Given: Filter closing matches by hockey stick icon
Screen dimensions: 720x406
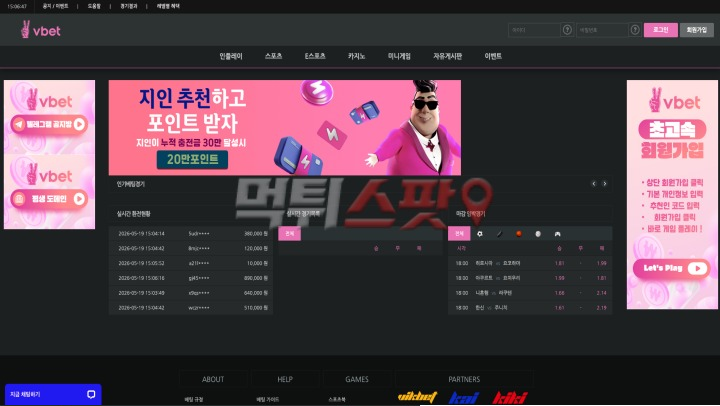Looking at the screenshot, I should [499, 234].
